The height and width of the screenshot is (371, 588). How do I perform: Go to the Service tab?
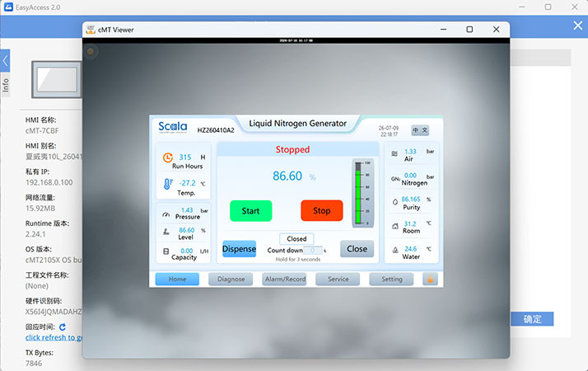(x=338, y=279)
